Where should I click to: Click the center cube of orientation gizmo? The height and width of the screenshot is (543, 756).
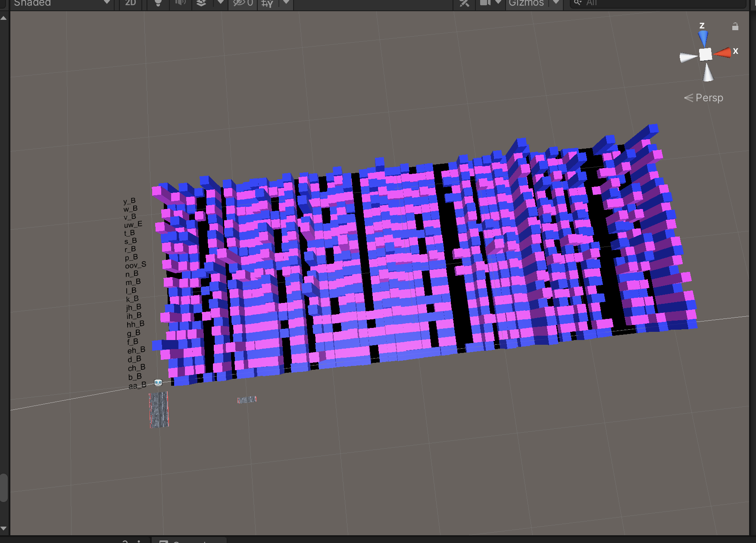tap(706, 54)
